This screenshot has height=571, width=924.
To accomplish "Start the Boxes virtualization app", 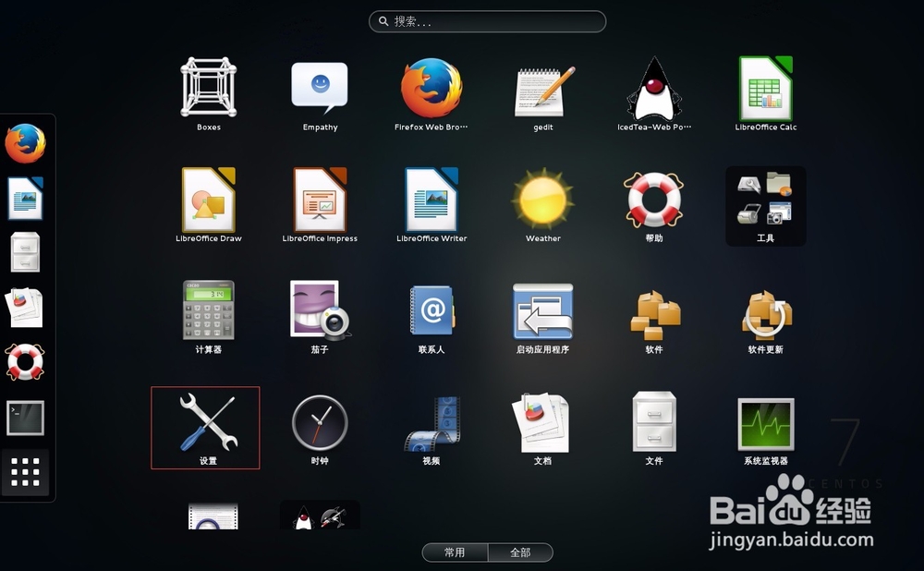I will (207, 88).
